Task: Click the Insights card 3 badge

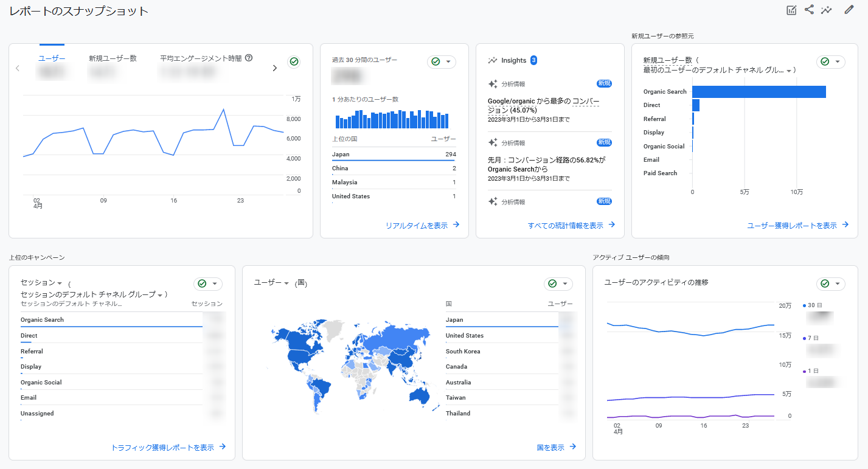Action: click(x=533, y=60)
